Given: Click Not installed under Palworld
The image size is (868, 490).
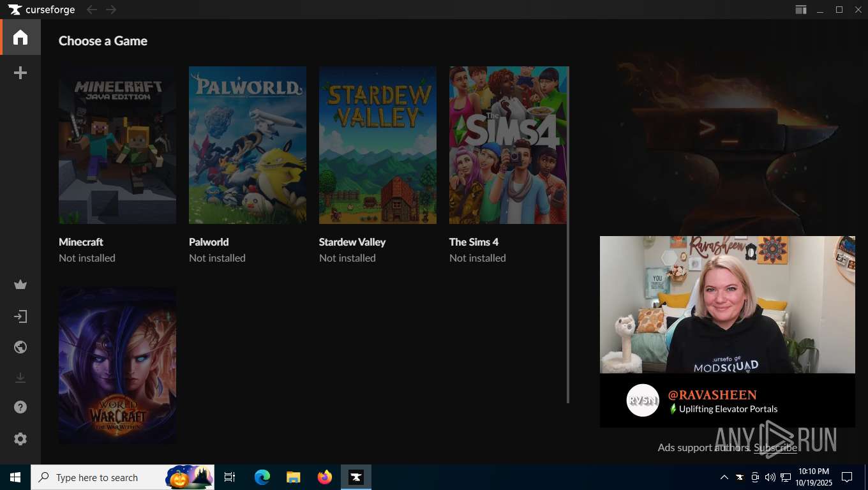Looking at the screenshot, I should (217, 258).
